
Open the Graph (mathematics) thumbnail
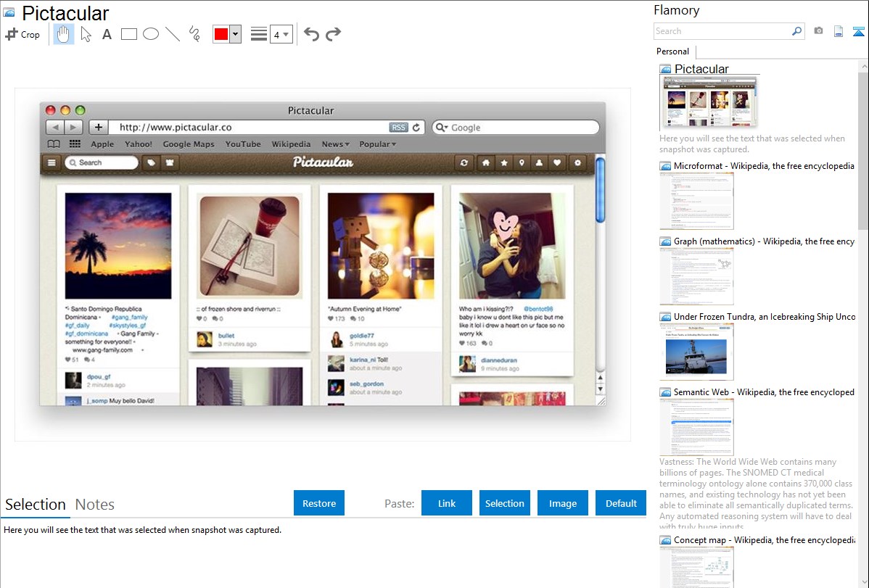[x=696, y=276]
